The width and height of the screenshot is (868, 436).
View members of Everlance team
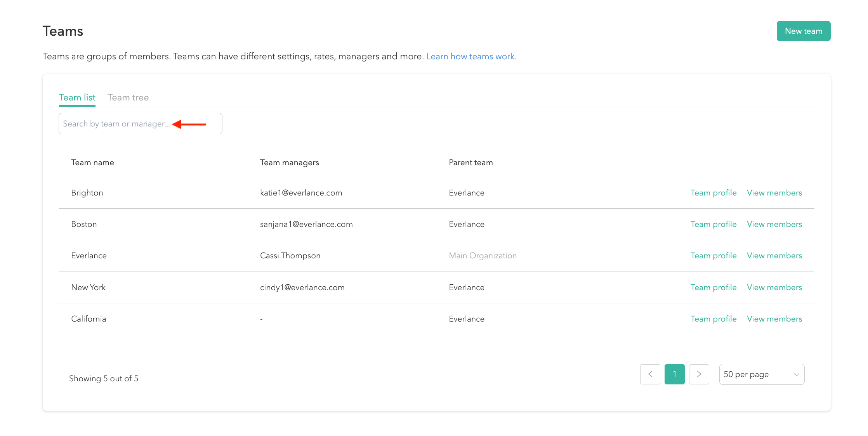(x=774, y=256)
